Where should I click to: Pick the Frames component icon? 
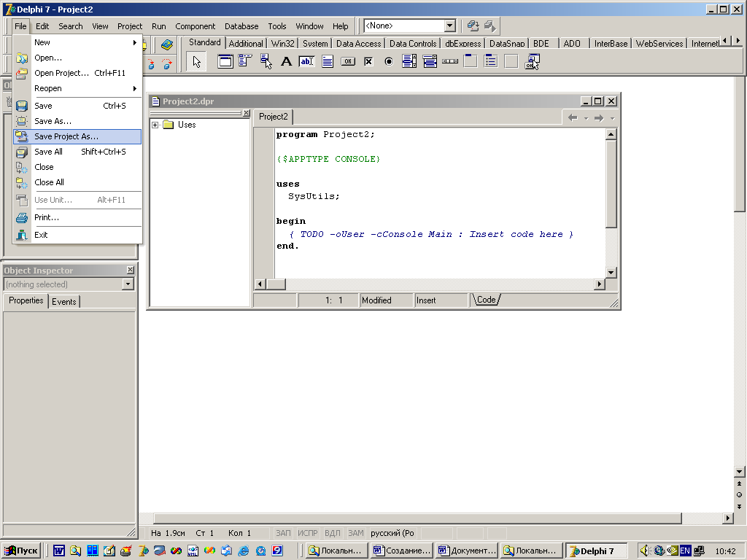pos(225,61)
